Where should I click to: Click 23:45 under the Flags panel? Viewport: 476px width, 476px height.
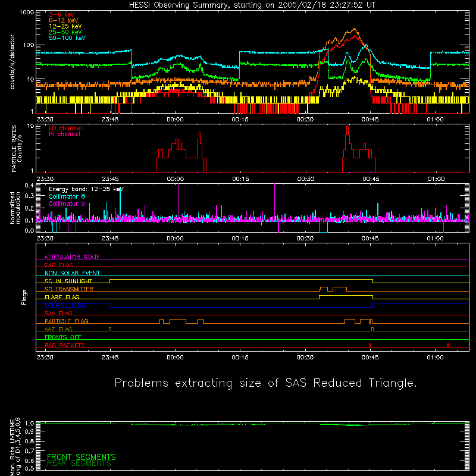tap(110, 358)
